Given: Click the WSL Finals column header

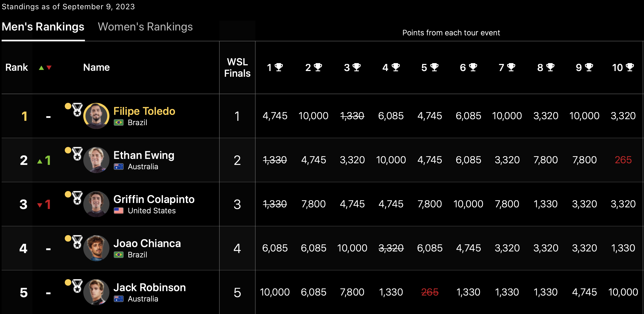Looking at the screenshot, I should (x=237, y=68).
